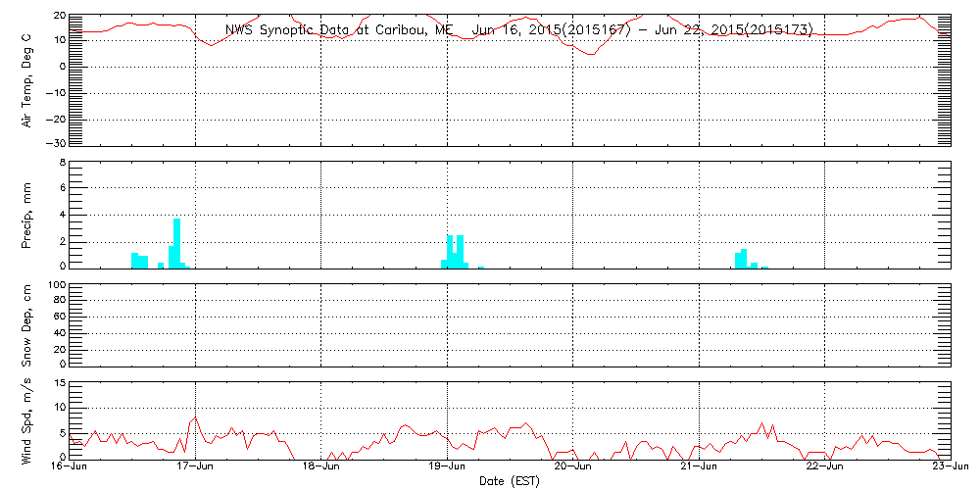Click the 'Wind Spd, m/s' axis label

click(x=26, y=420)
